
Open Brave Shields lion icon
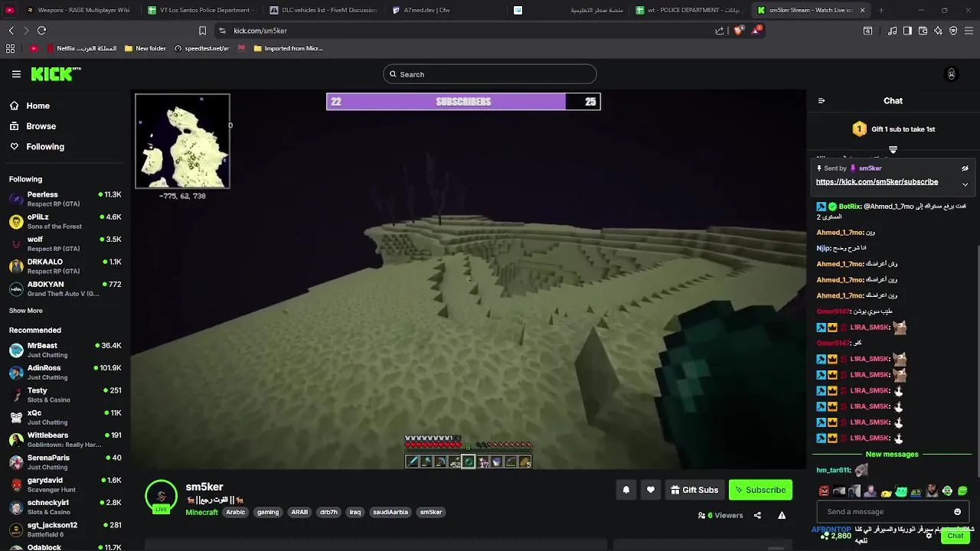[738, 31]
